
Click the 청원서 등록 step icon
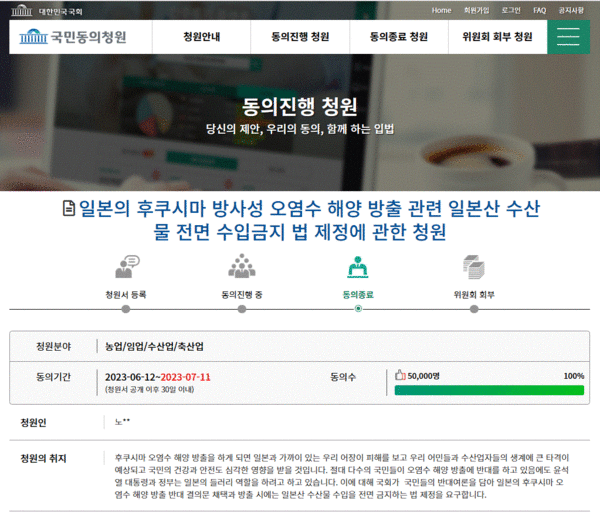(x=127, y=266)
